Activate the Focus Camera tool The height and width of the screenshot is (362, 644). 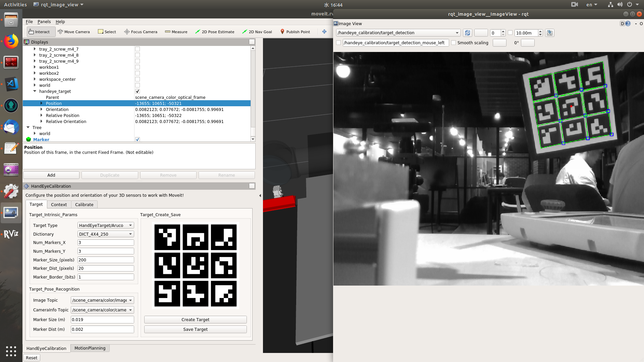click(x=141, y=32)
